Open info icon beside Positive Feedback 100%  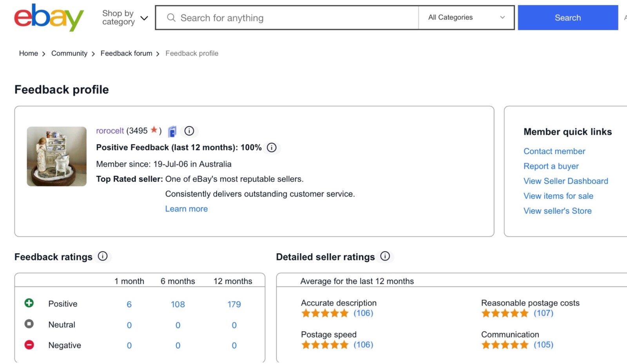(x=272, y=148)
